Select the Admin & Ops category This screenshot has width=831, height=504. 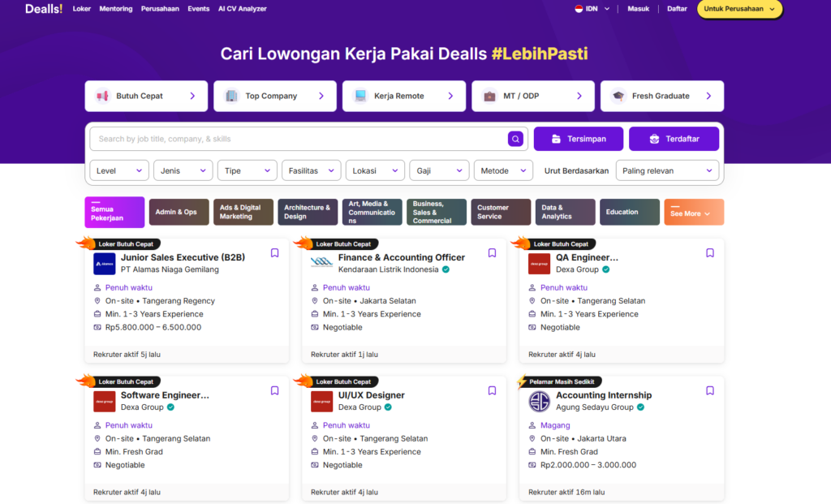[179, 212]
